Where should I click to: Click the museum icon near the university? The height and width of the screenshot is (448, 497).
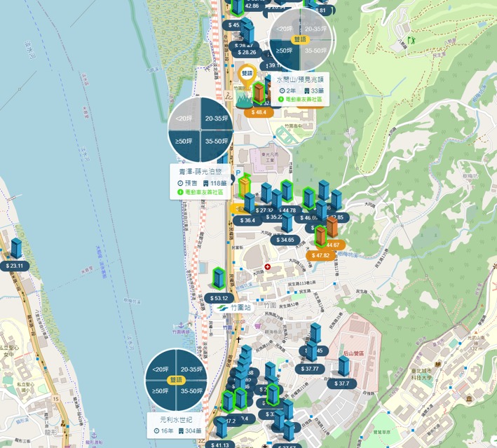469,398
